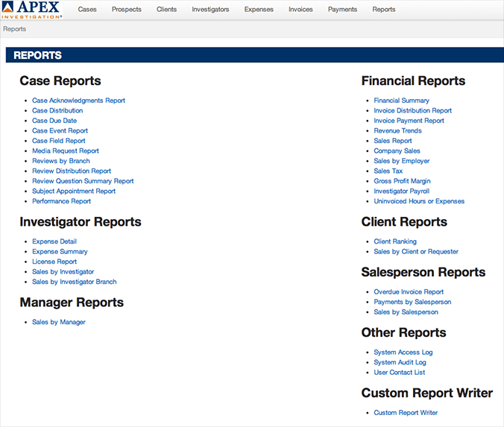View the Gross Profit Margin report
The width and height of the screenshot is (504, 427).
pos(402,181)
